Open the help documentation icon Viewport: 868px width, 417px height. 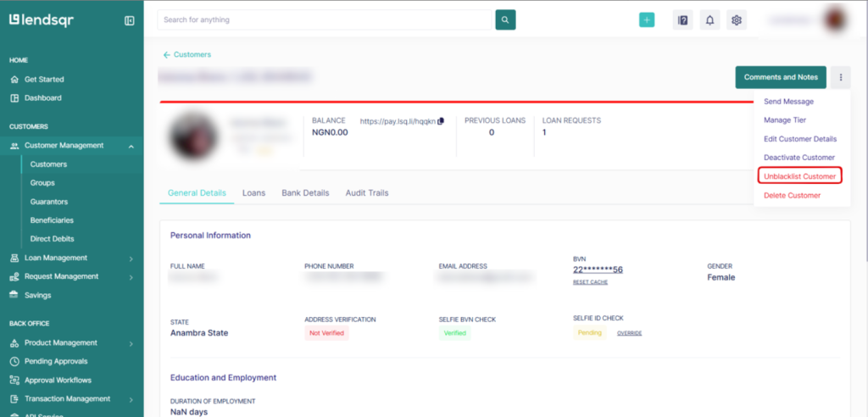coord(683,20)
